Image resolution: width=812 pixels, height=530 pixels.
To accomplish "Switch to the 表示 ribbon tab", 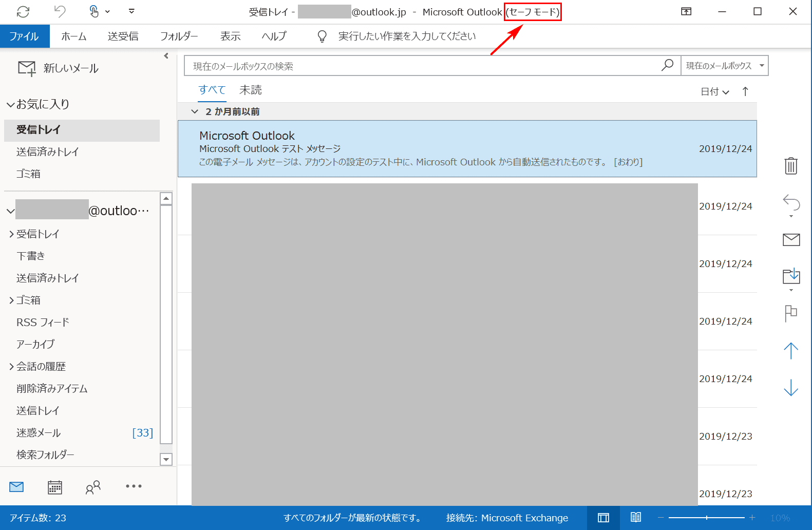I will click(x=231, y=36).
